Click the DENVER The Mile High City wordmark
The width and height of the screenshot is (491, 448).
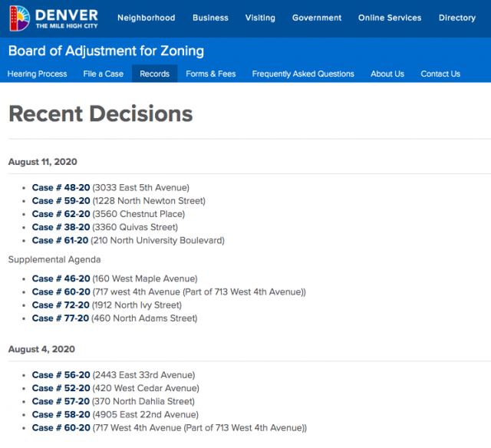click(x=67, y=18)
